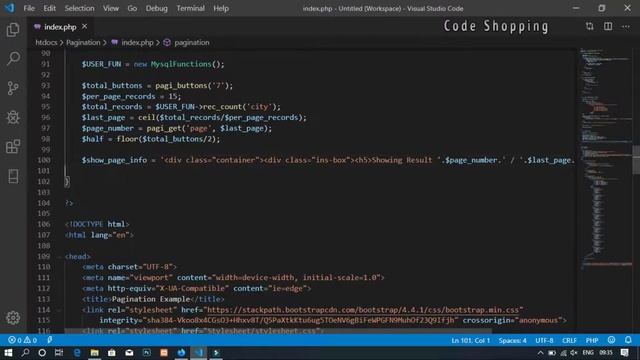Open the More Actions ellipsis menu
This screenshot has width=640, height=360.
pos(626,27)
